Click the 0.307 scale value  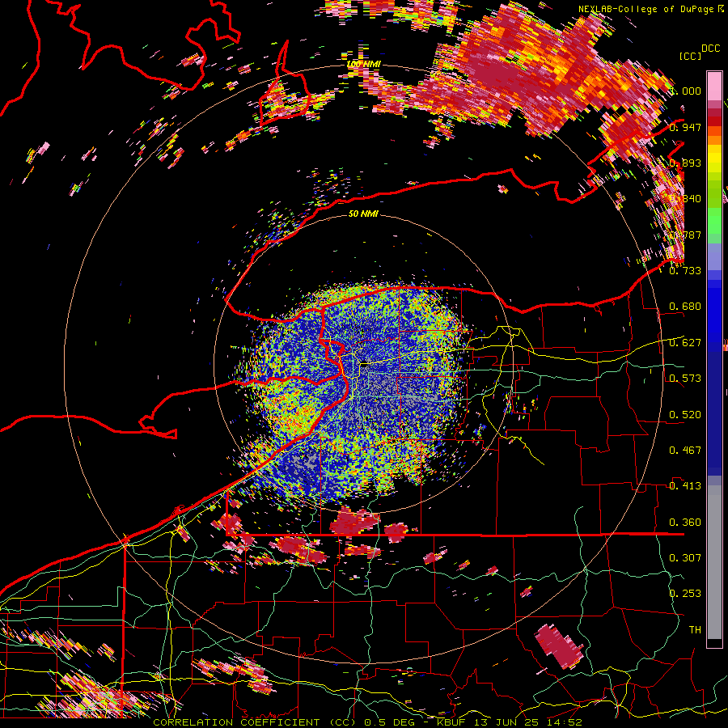(685, 558)
